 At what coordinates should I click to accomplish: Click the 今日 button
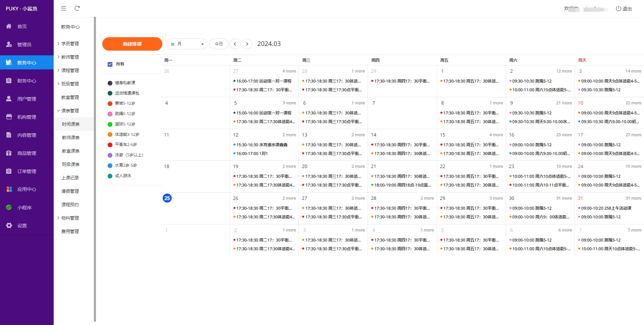point(219,44)
